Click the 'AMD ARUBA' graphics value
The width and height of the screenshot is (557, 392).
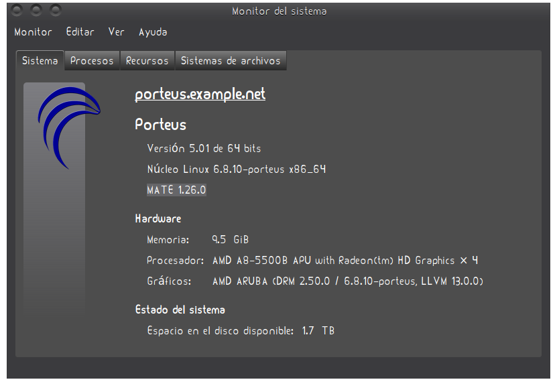[348, 281]
